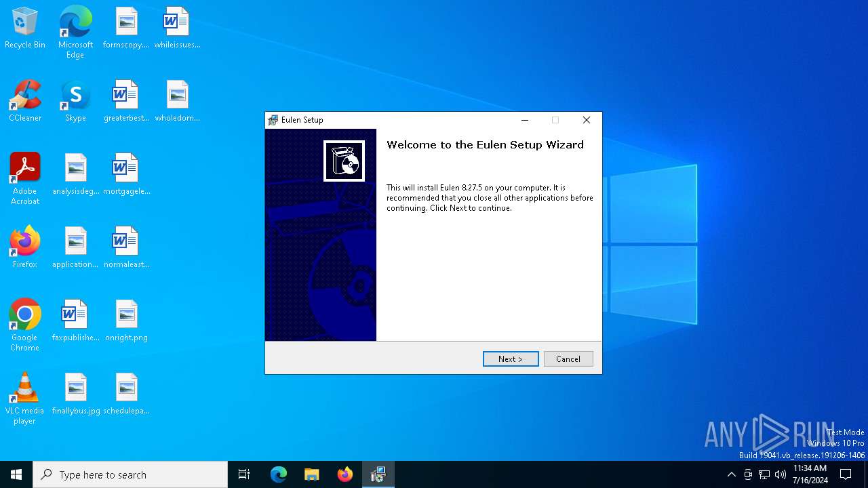
Task: Select the Google Chrome desktop shortcut
Action: pos(25,325)
